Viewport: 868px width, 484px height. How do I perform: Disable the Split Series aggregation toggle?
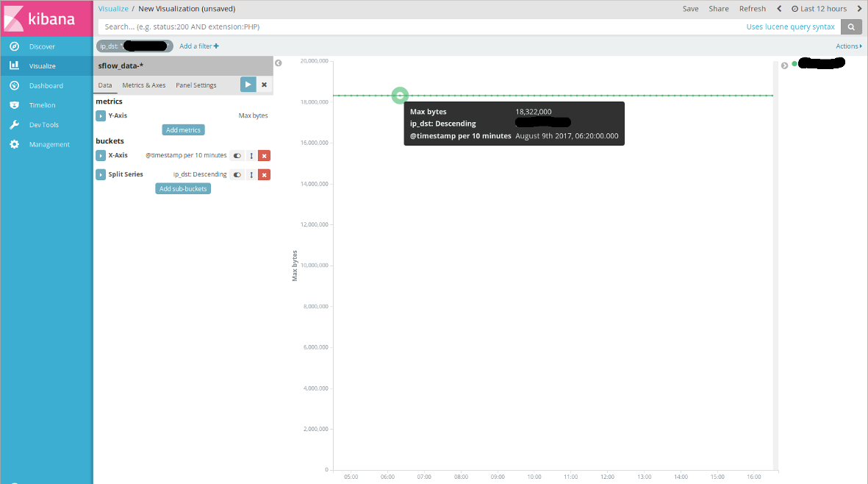coord(237,175)
